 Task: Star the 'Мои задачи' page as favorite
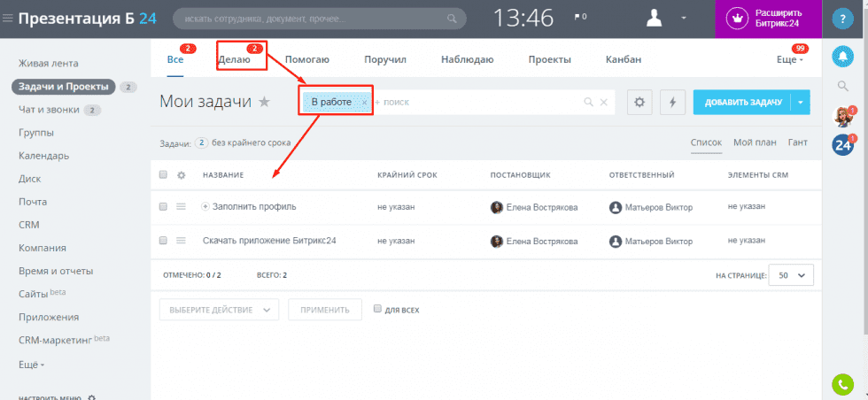(264, 103)
